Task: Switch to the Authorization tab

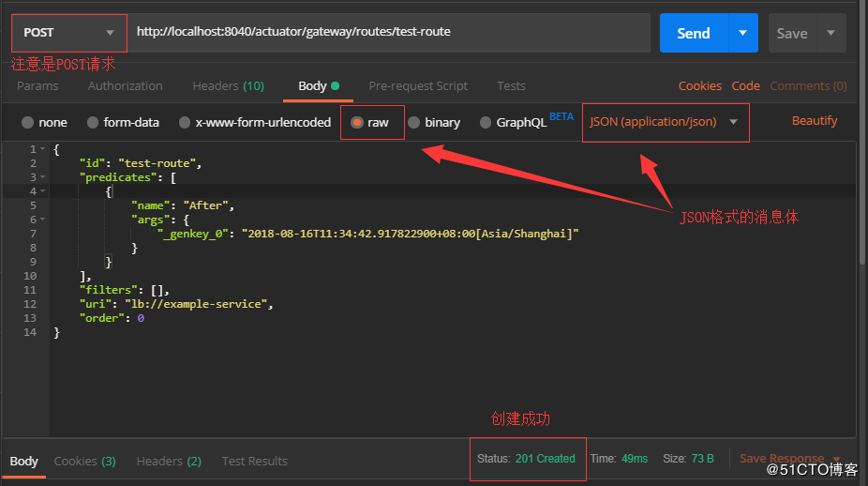Action: (125, 86)
